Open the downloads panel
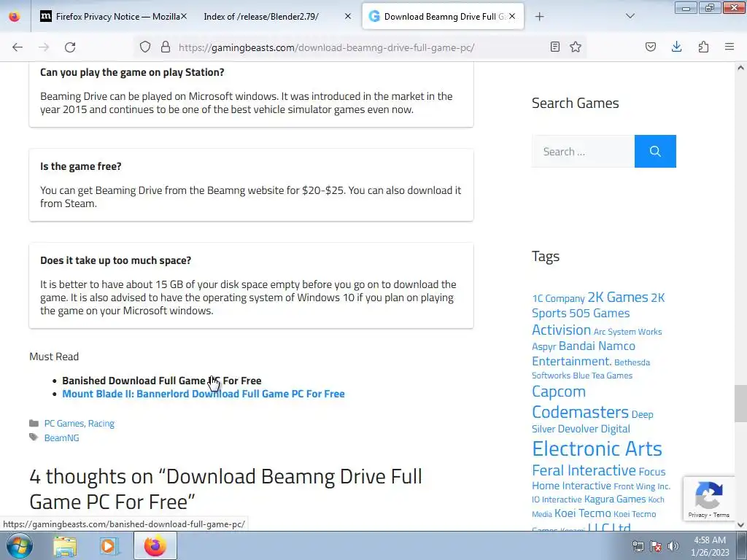747x560 pixels. pyautogui.click(x=676, y=47)
